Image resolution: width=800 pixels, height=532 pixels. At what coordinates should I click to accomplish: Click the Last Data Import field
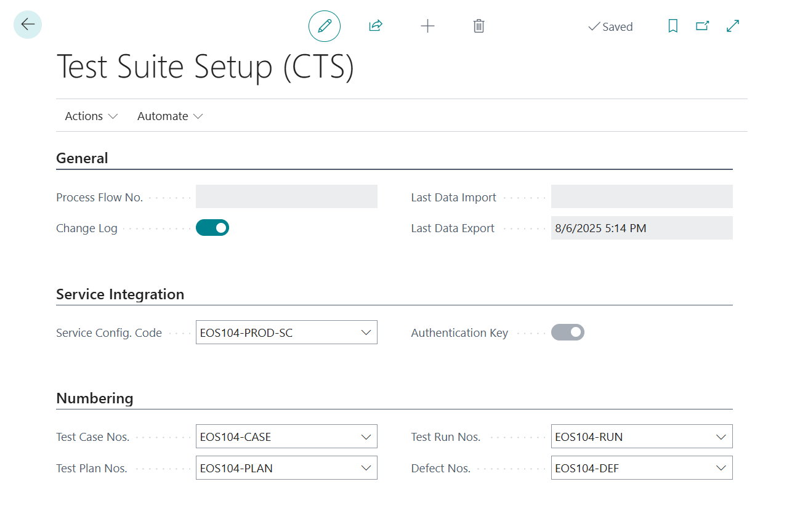pos(642,196)
